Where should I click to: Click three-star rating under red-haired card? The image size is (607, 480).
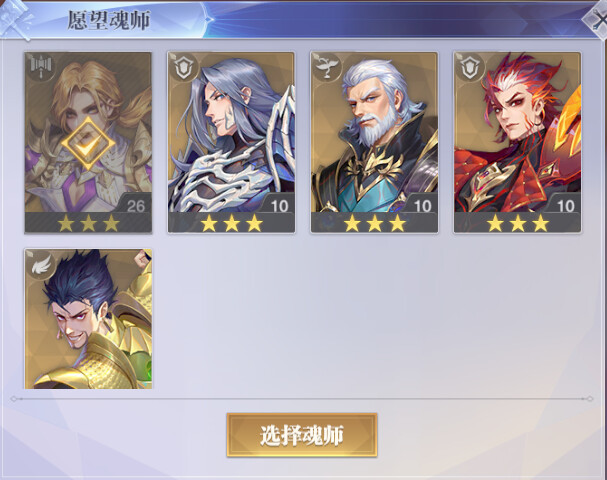[518, 223]
